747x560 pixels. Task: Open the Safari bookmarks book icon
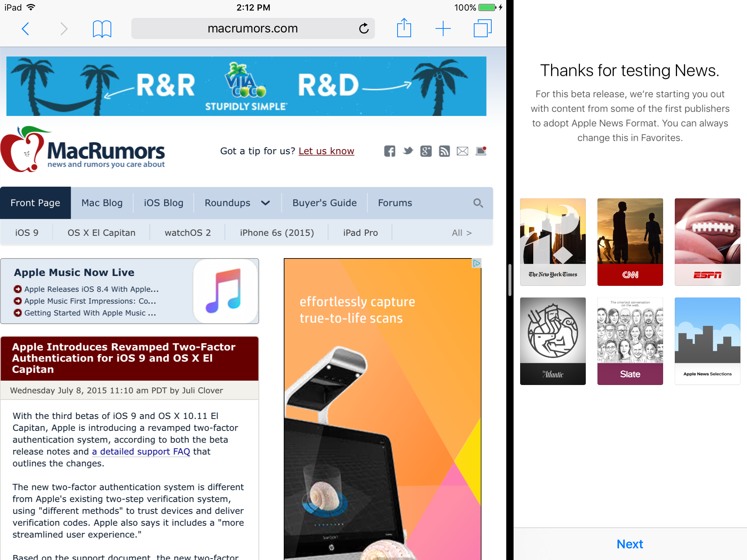click(102, 29)
